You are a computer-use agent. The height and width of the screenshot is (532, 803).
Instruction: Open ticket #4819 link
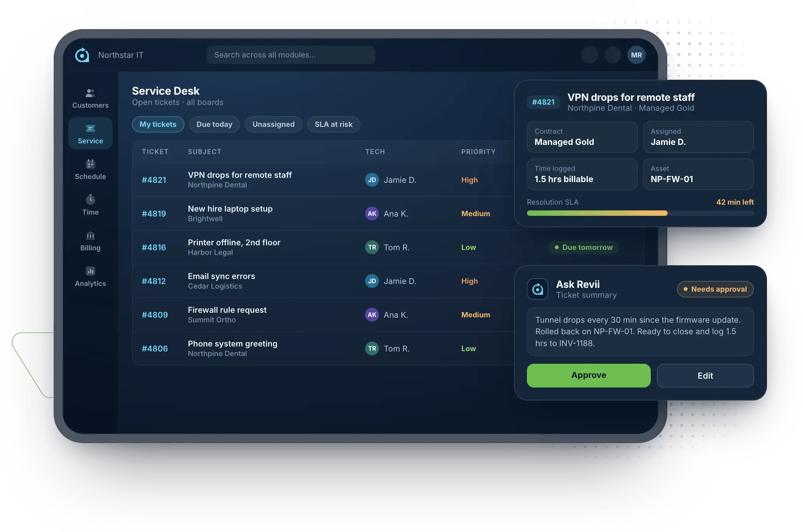(x=154, y=213)
